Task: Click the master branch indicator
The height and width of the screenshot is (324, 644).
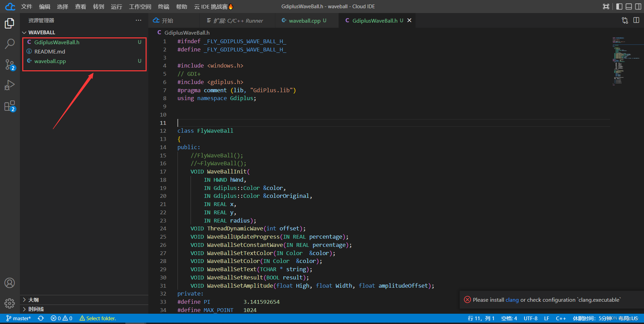Action: click(19, 319)
